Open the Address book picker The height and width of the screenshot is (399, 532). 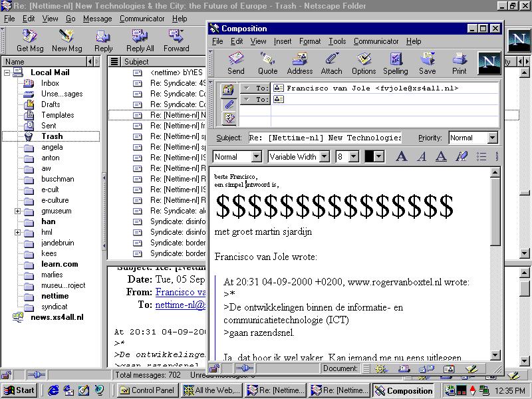coord(299,64)
